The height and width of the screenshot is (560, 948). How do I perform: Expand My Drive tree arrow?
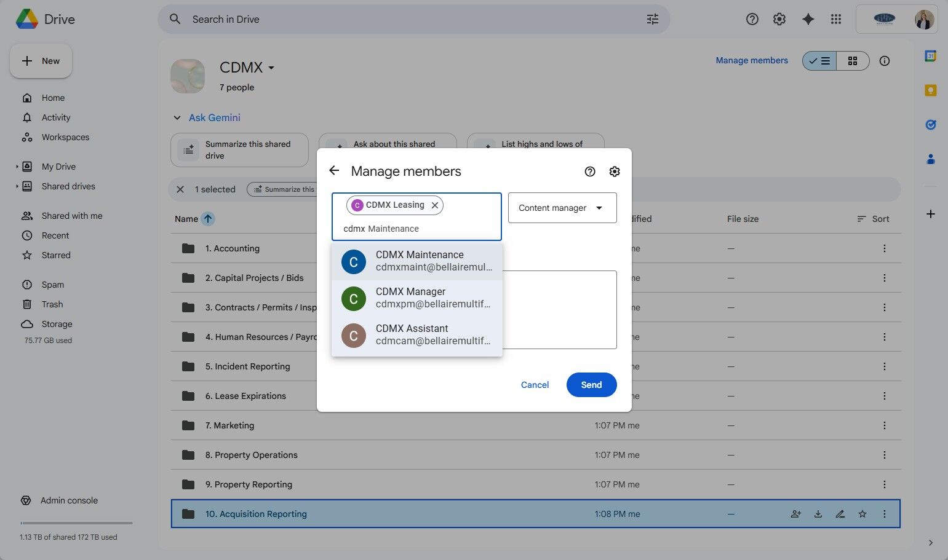coord(17,167)
